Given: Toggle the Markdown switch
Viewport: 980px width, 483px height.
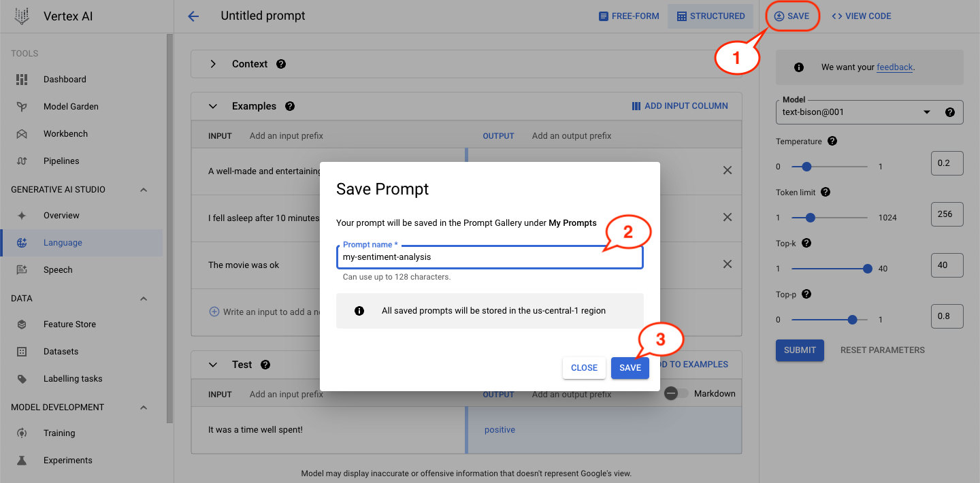Looking at the screenshot, I should tap(676, 394).
